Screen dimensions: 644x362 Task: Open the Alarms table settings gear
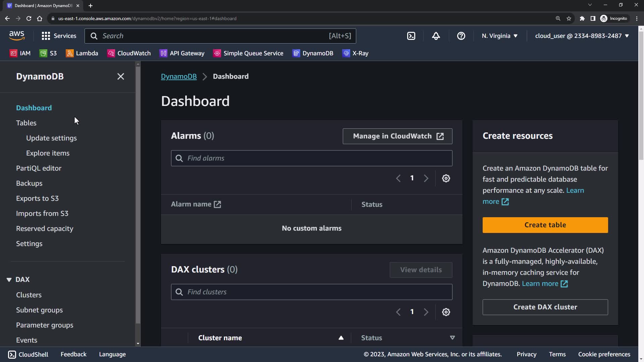(x=446, y=178)
